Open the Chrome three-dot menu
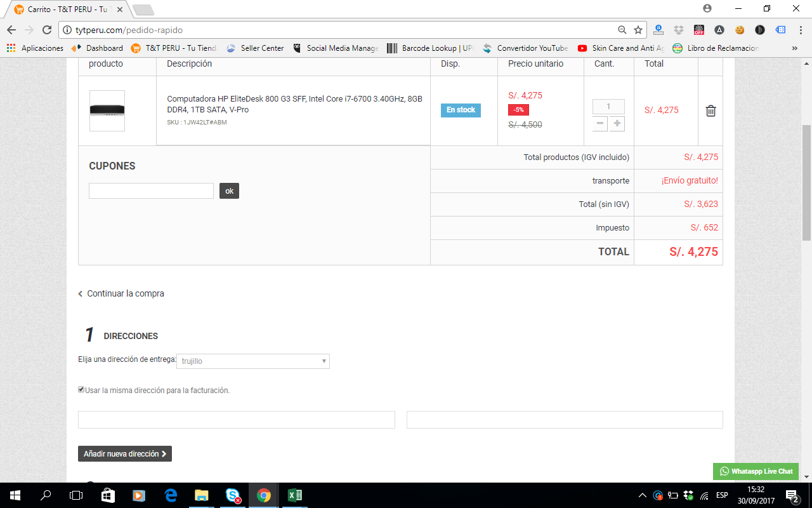The height and width of the screenshot is (508, 812). (x=799, y=30)
